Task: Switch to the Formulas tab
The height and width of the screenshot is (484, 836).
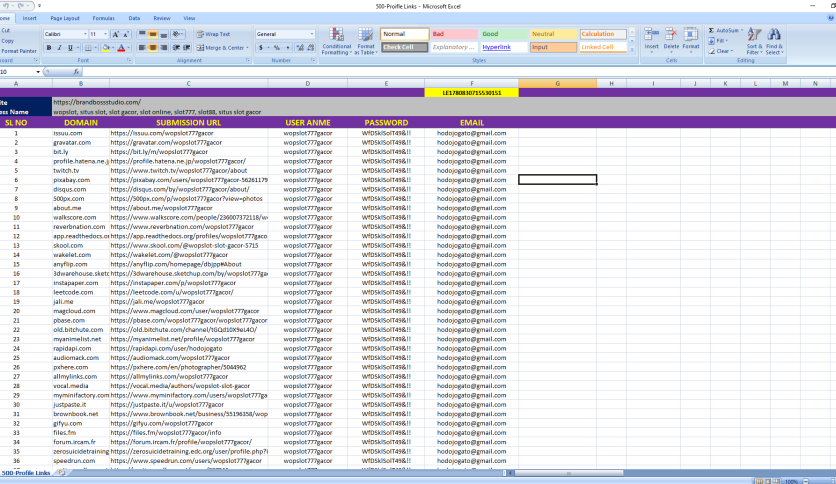Action: [103, 18]
